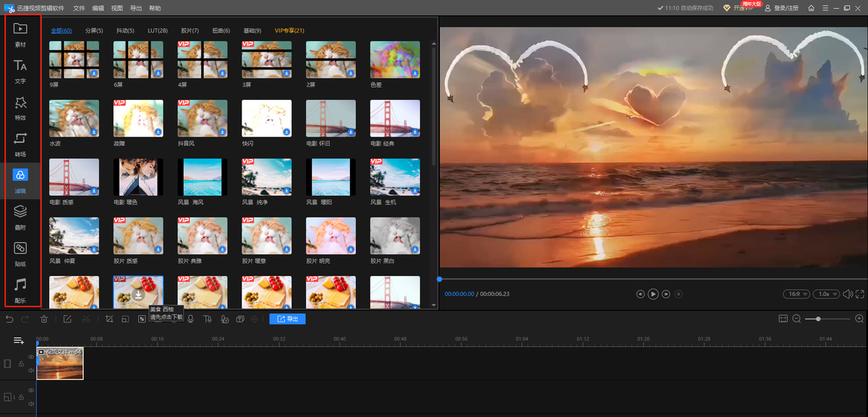Screen dimensions: 868x417
Task: Toggle the lock on the video track
Action: click(x=21, y=364)
